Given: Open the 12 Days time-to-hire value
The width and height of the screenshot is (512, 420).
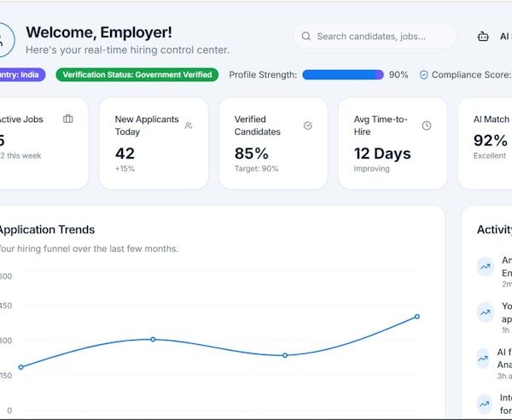Looking at the screenshot, I should (x=382, y=154).
